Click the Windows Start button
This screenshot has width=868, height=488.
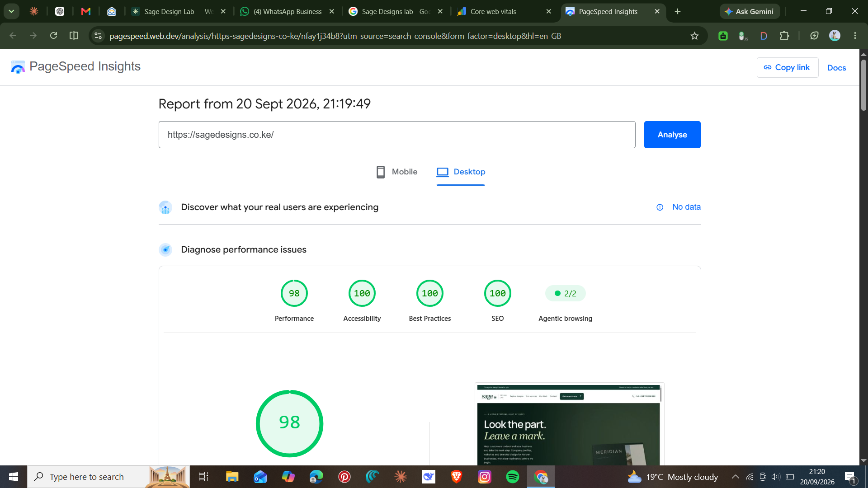point(14,477)
